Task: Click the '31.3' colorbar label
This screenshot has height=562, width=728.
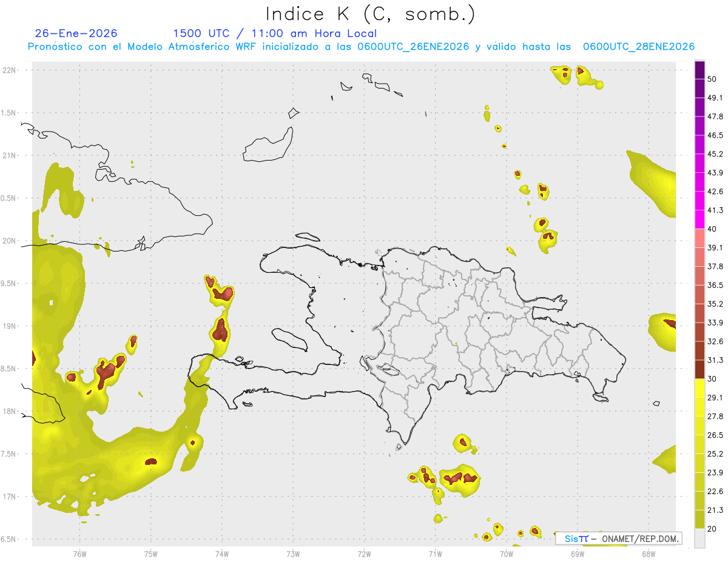Action: click(x=715, y=360)
